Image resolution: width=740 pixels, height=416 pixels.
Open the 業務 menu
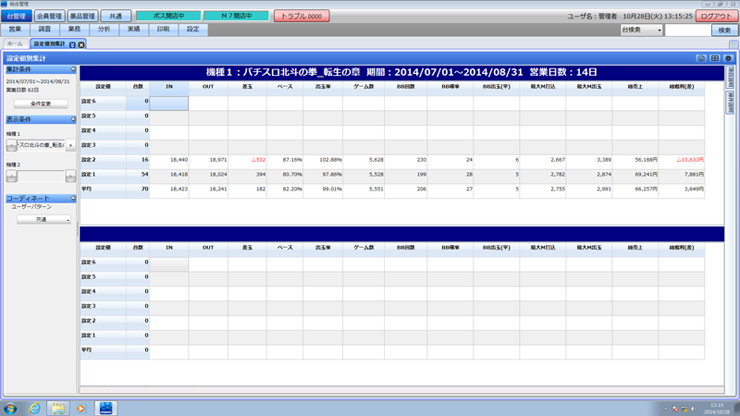coord(75,29)
